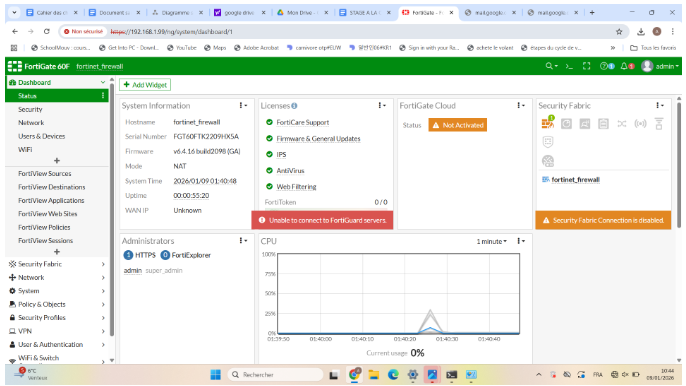
Task: Expand the User & Authentication menu
Action: pyautogui.click(x=57, y=345)
